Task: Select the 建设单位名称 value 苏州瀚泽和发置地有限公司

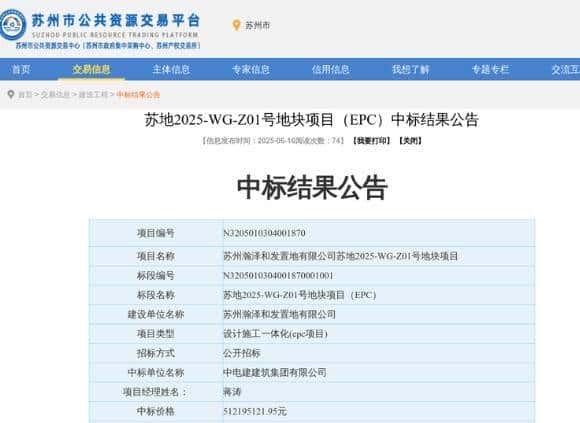Action: (279, 314)
